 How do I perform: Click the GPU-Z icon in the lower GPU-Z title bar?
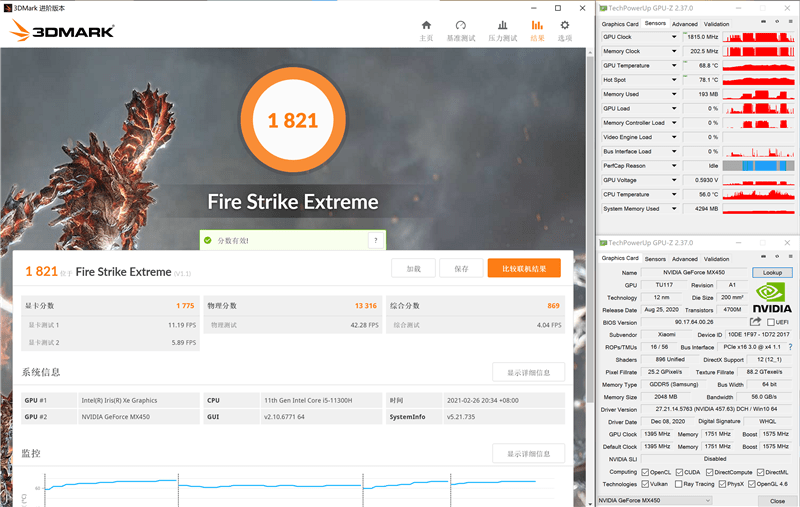[603, 243]
